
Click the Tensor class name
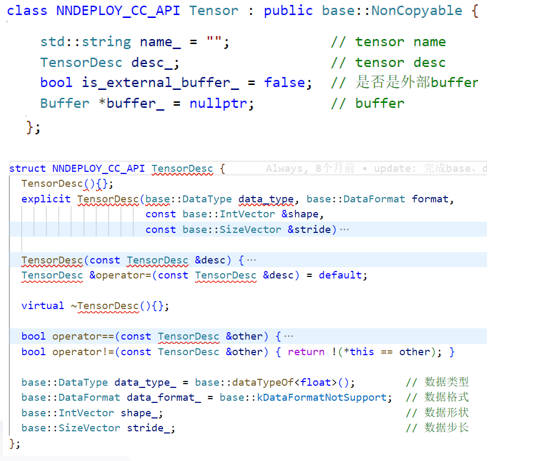coord(214,11)
